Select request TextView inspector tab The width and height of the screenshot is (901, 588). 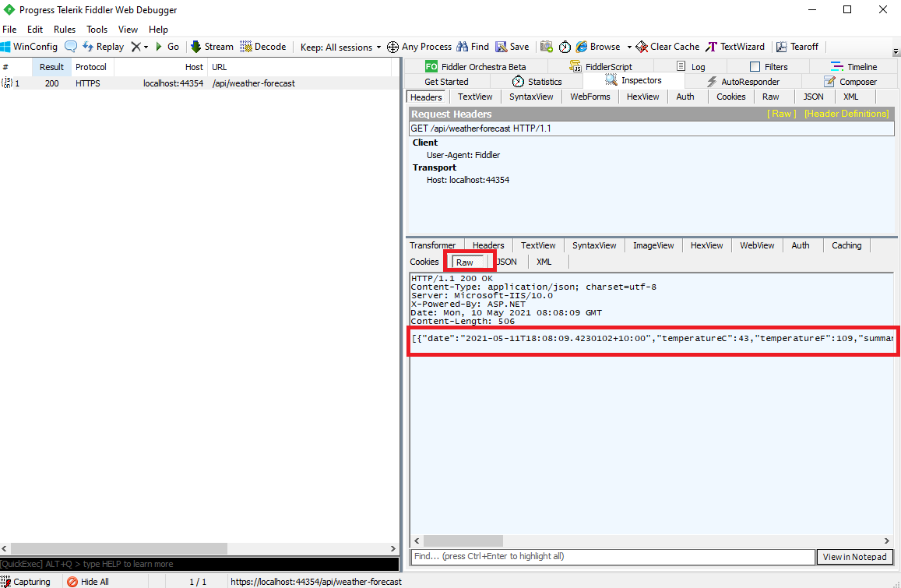(475, 97)
